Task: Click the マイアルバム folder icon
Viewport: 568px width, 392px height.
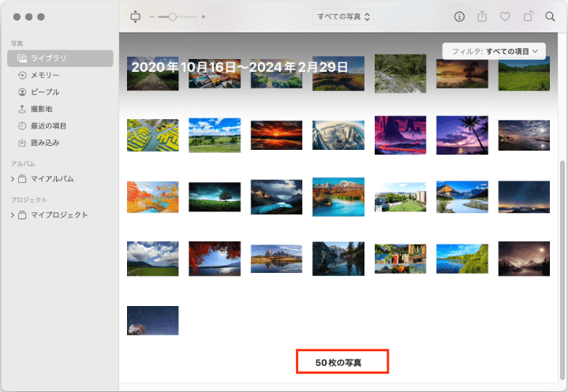Action: [22, 179]
